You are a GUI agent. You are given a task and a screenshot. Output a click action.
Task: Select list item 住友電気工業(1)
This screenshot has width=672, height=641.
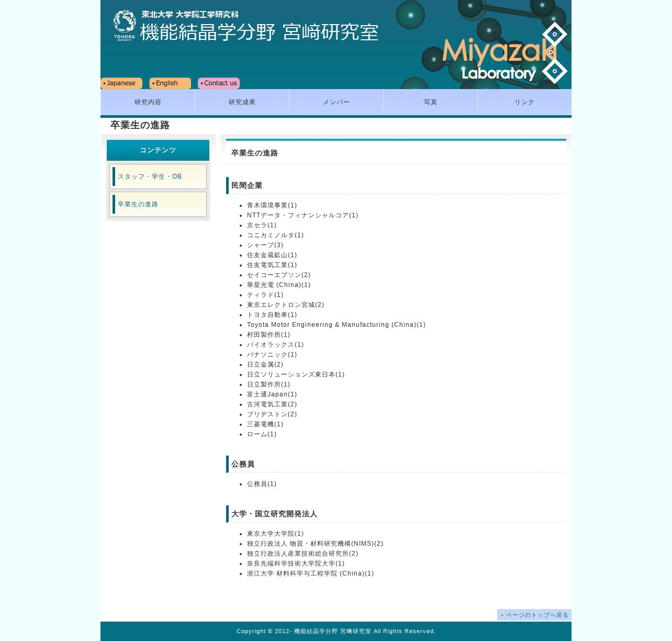click(272, 265)
